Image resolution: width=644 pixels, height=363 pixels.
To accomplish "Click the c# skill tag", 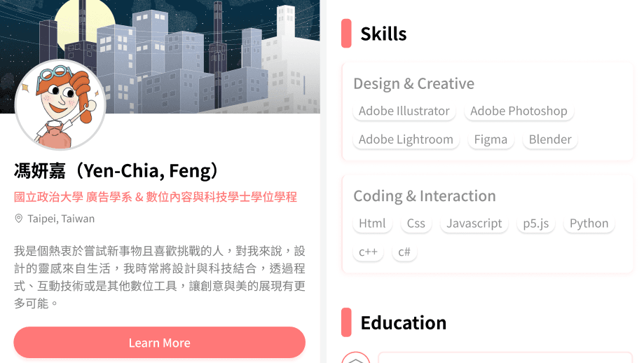I will click(404, 252).
